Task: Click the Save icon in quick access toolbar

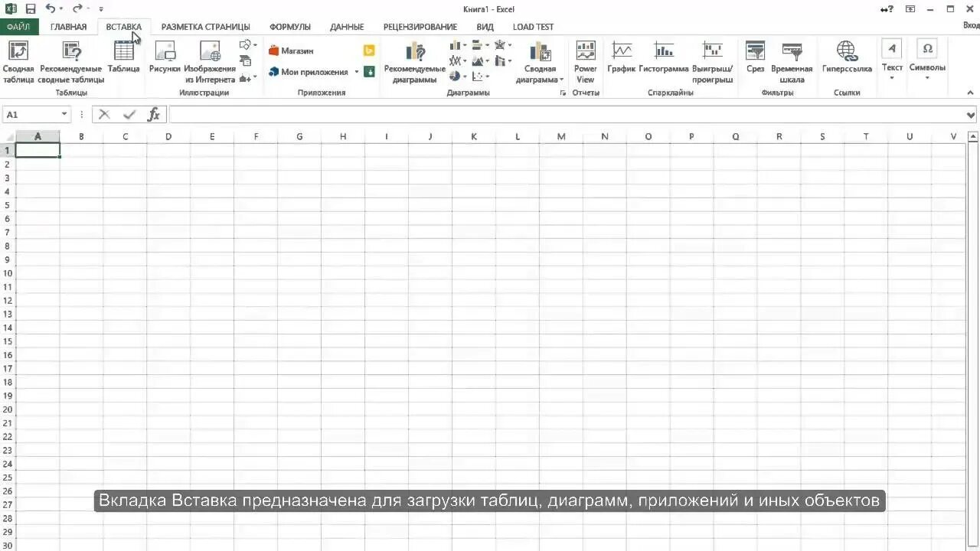Action: tap(31, 9)
